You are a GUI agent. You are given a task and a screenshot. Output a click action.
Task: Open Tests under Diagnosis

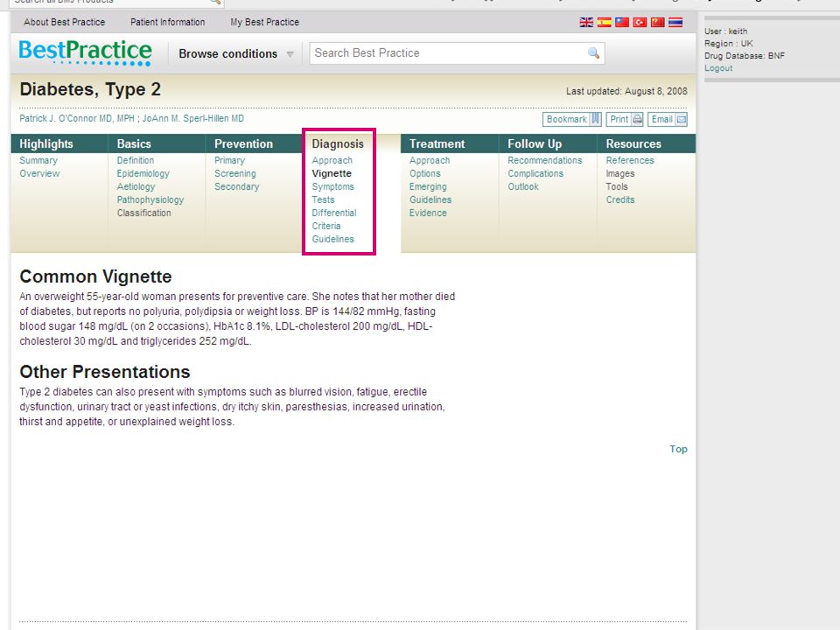click(323, 199)
